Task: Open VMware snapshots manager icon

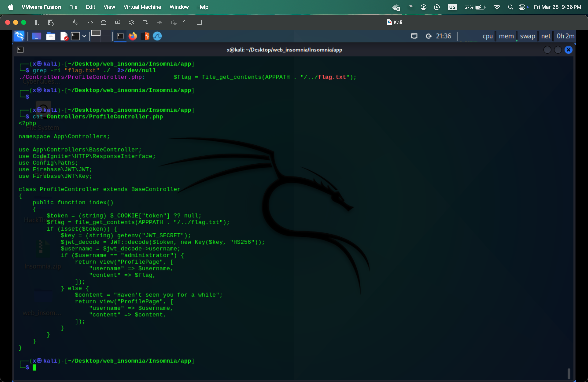Action: pos(51,22)
